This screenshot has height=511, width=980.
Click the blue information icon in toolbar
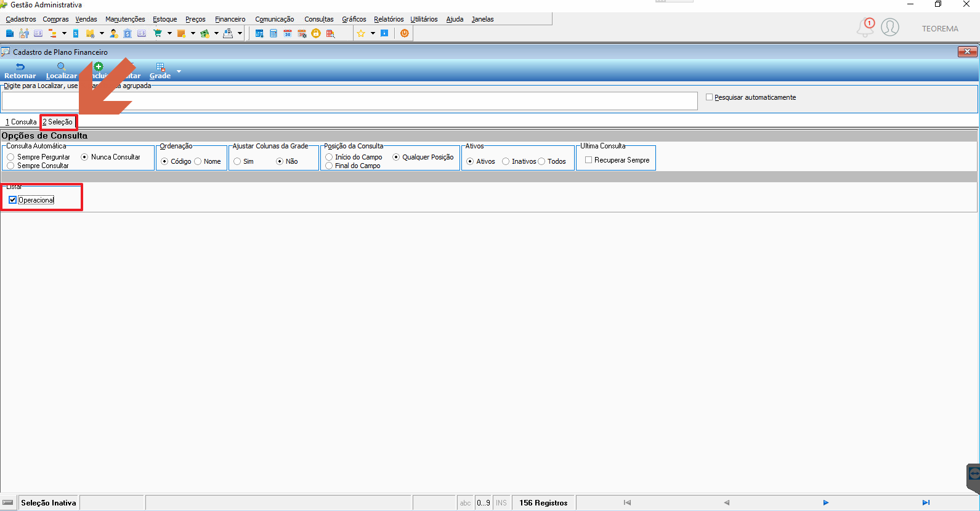pos(384,33)
